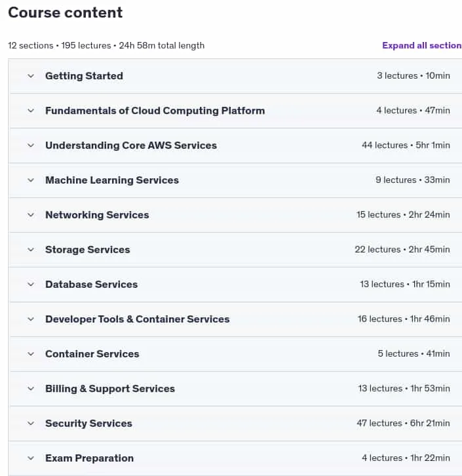Image resolution: width=462 pixels, height=476 pixels.
Task: Click the Storage Services chevron icon
Action: 31,250
